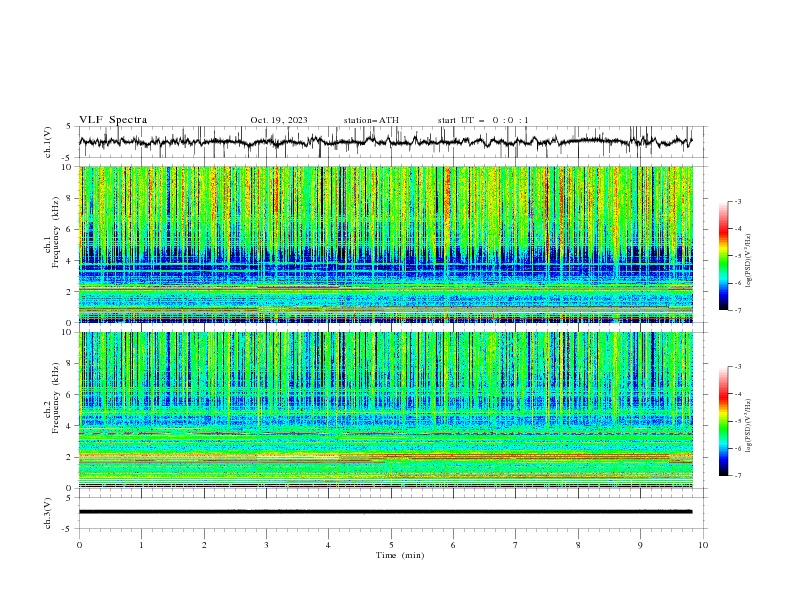Click the ch.1 voltage waveform trace

pyautogui.click(x=385, y=142)
